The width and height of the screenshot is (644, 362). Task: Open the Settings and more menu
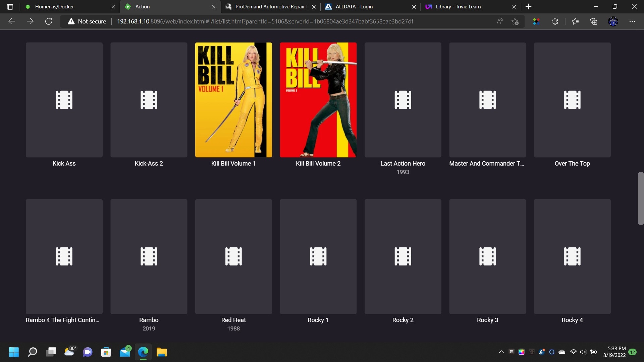pyautogui.click(x=633, y=21)
